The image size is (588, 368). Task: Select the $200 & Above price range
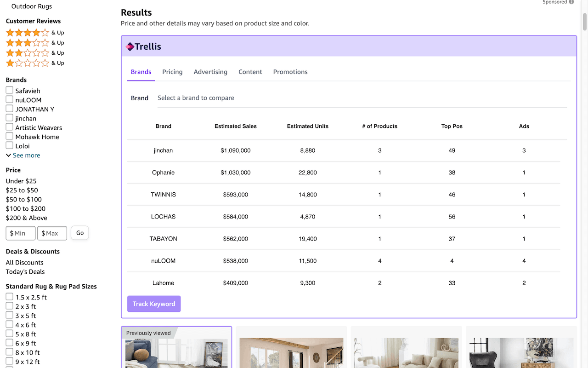tap(27, 218)
